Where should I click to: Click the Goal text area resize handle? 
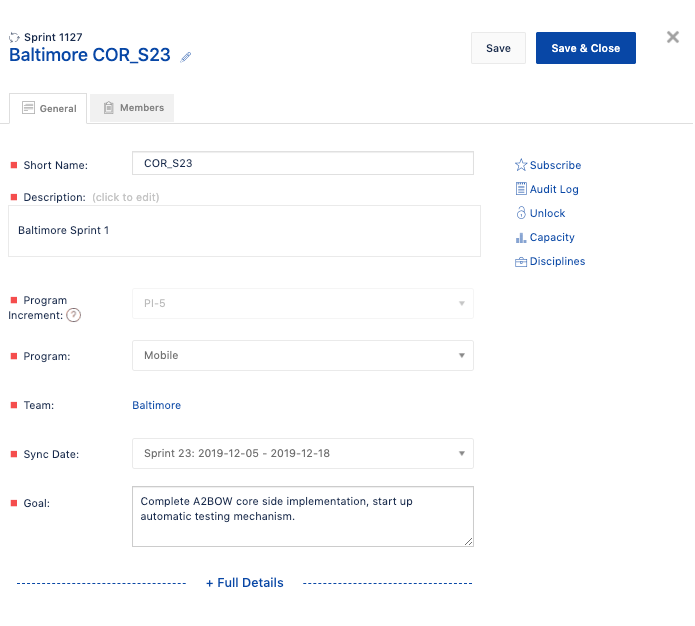[x=469, y=541]
